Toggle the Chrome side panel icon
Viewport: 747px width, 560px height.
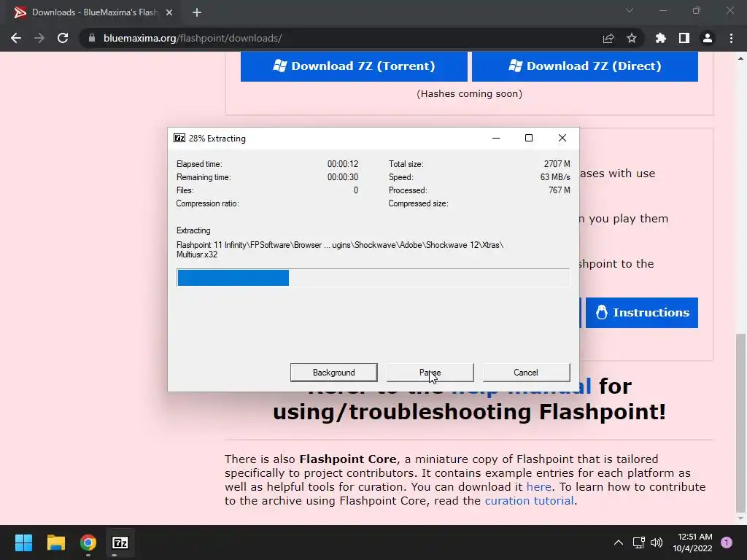pos(684,38)
